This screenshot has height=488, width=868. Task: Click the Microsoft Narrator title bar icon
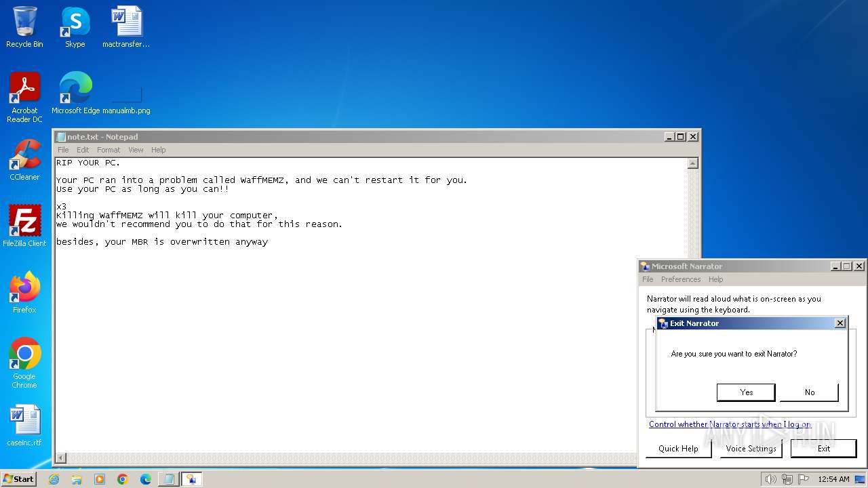coord(645,266)
